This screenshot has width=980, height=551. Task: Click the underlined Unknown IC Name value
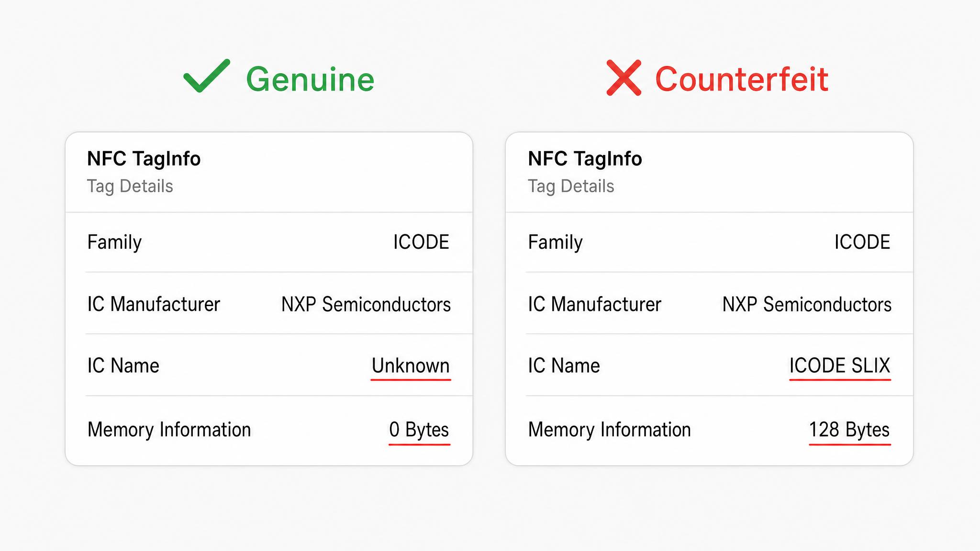(411, 366)
